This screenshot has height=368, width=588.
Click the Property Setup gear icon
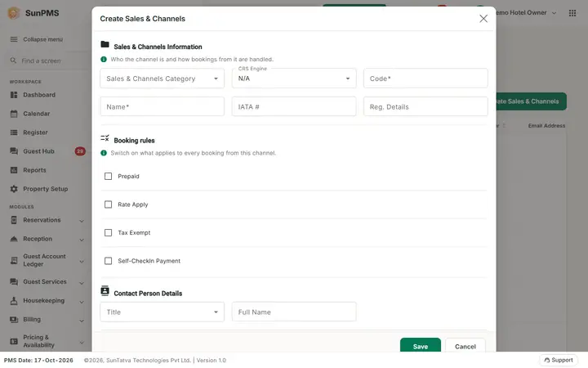coord(14,189)
